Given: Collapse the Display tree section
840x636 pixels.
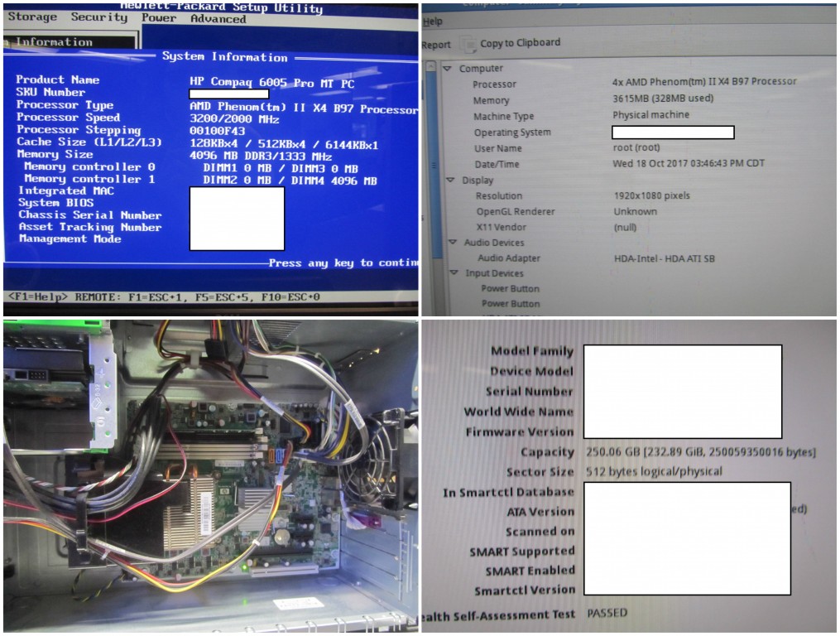Looking at the screenshot, I should click(x=450, y=181).
